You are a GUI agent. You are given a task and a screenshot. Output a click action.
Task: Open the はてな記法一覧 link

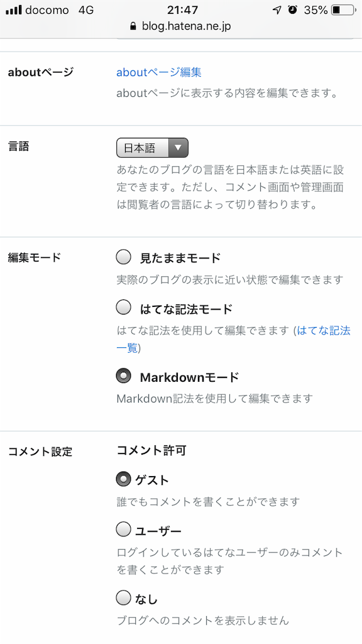(322, 330)
